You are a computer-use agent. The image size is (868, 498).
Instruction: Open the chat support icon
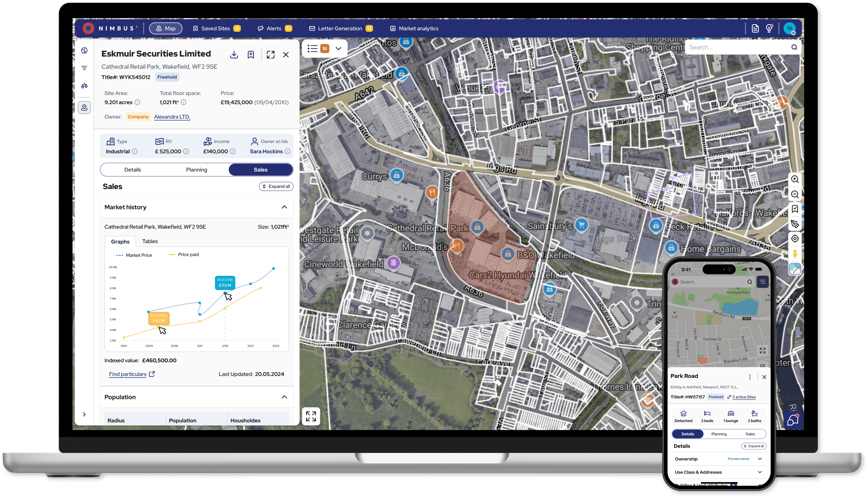click(x=793, y=420)
